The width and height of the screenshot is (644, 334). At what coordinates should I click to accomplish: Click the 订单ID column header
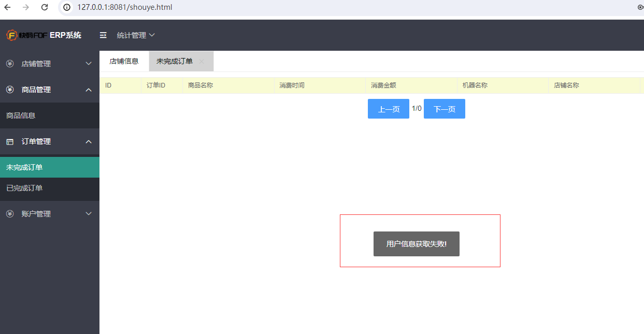(x=162, y=85)
